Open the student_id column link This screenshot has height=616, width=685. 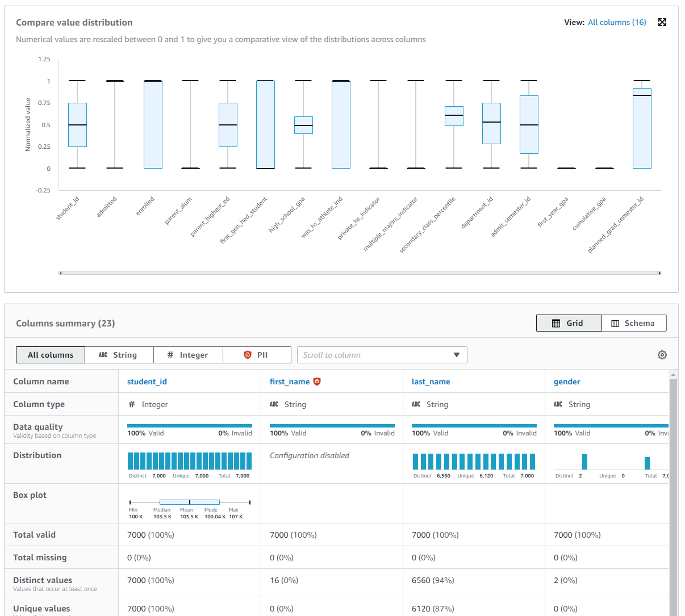pyautogui.click(x=147, y=382)
